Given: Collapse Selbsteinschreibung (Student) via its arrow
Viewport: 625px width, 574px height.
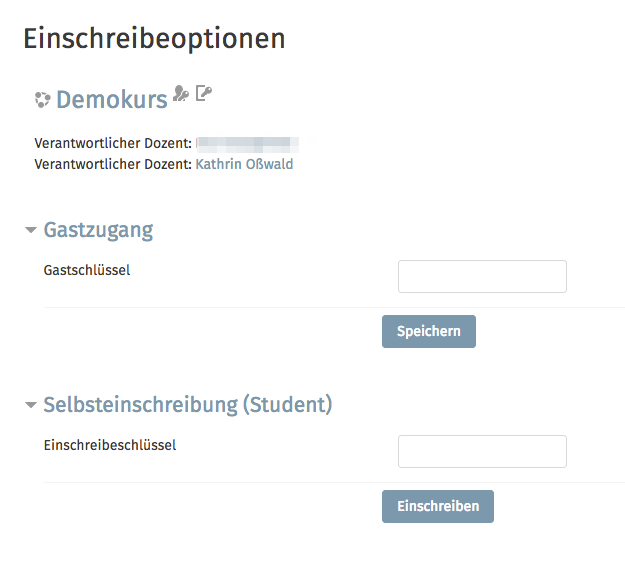Looking at the screenshot, I should coord(31,405).
